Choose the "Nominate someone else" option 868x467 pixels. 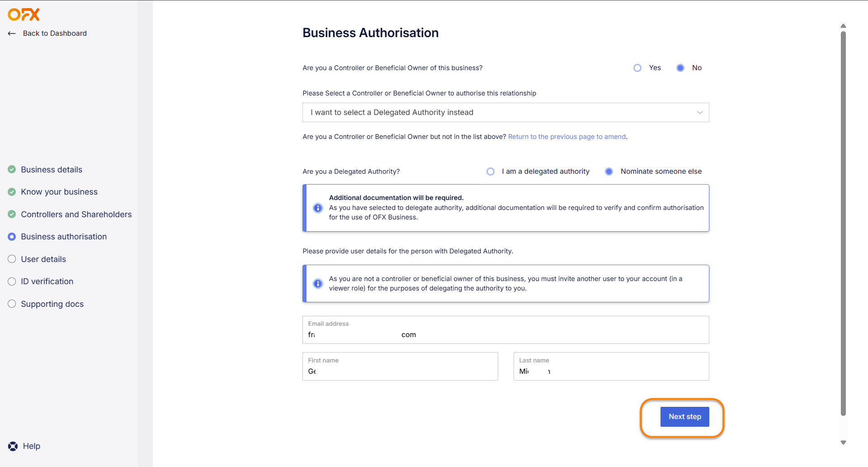tap(609, 172)
